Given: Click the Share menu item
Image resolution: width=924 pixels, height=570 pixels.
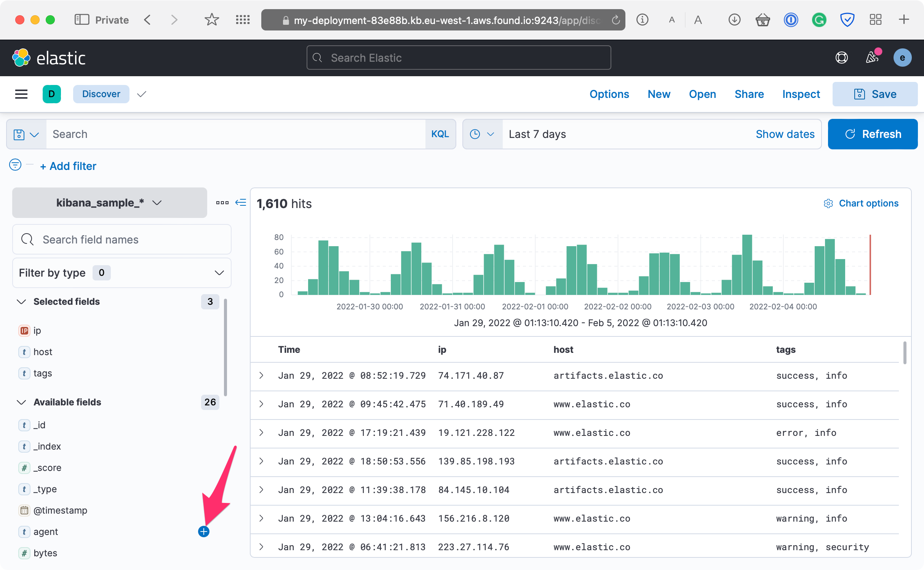Looking at the screenshot, I should [x=749, y=94].
